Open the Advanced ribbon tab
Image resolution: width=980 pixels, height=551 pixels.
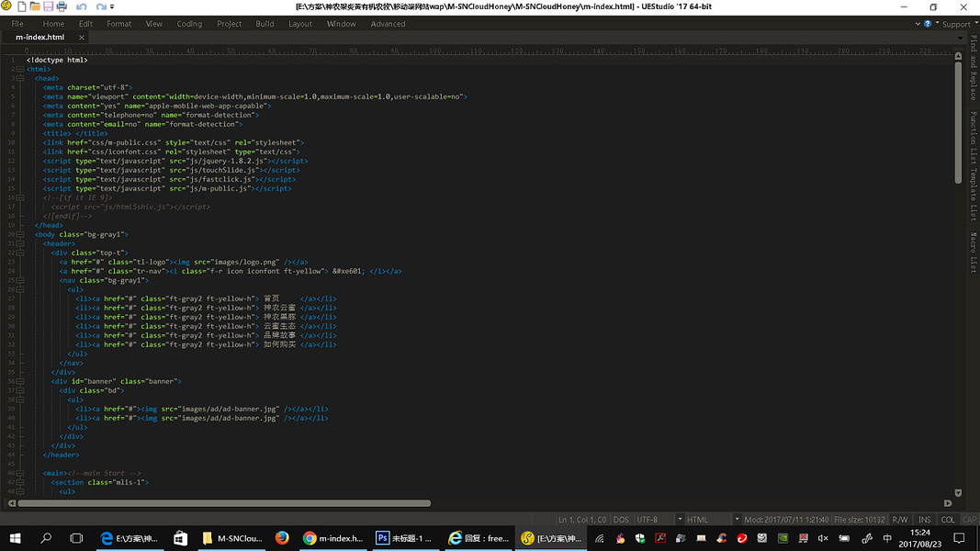[388, 24]
